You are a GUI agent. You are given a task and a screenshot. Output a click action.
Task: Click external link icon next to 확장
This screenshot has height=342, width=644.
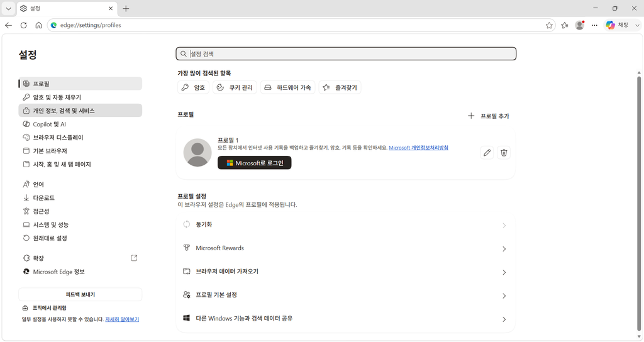(x=134, y=258)
